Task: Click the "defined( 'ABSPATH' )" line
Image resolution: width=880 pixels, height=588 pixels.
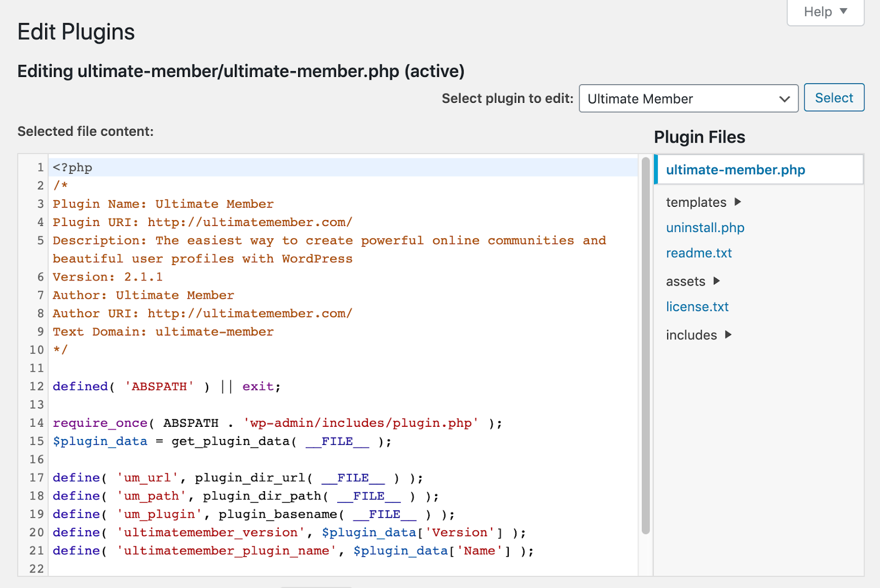Action: pos(167,387)
